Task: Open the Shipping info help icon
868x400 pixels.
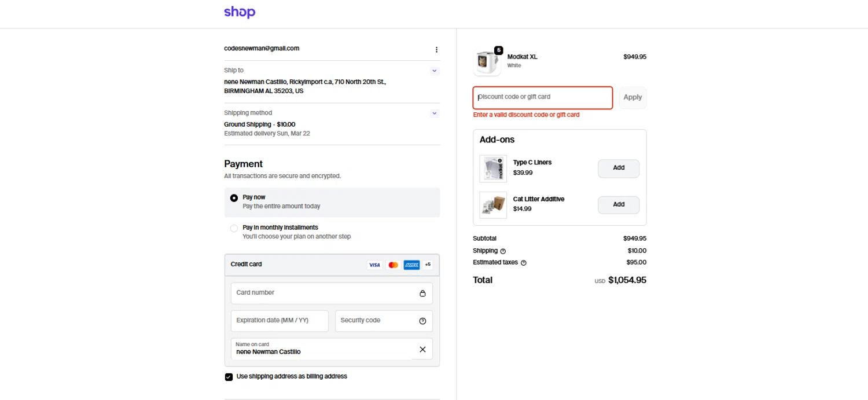Action: click(x=503, y=251)
